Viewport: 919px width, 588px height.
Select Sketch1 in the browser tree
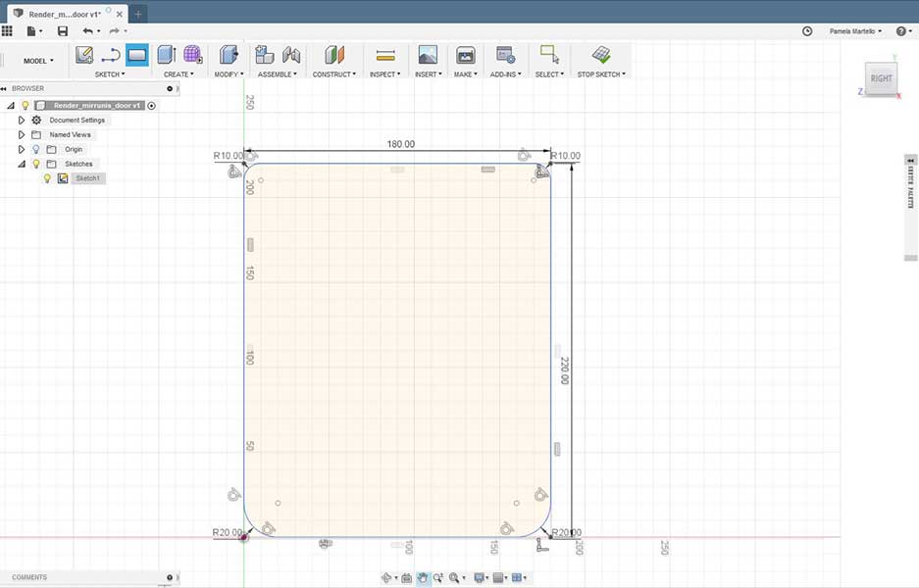pos(88,178)
